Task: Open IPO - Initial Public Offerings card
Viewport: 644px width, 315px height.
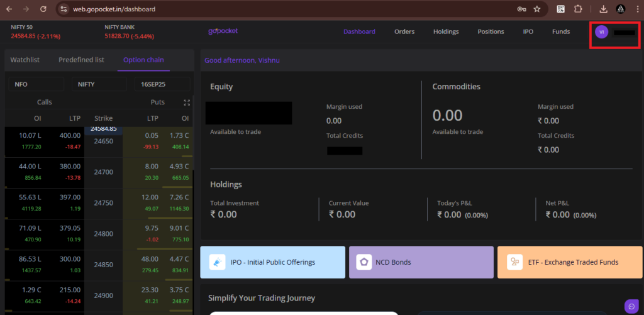Action: click(x=272, y=262)
